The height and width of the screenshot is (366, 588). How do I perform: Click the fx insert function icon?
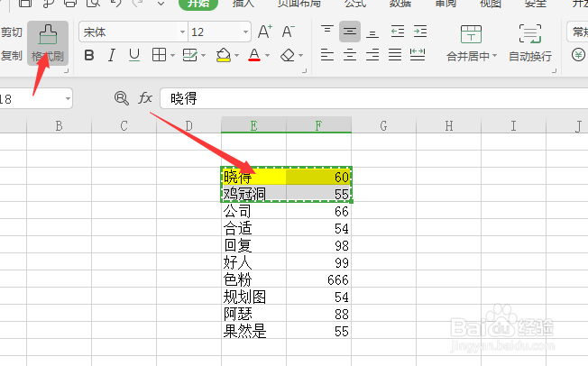(145, 98)
